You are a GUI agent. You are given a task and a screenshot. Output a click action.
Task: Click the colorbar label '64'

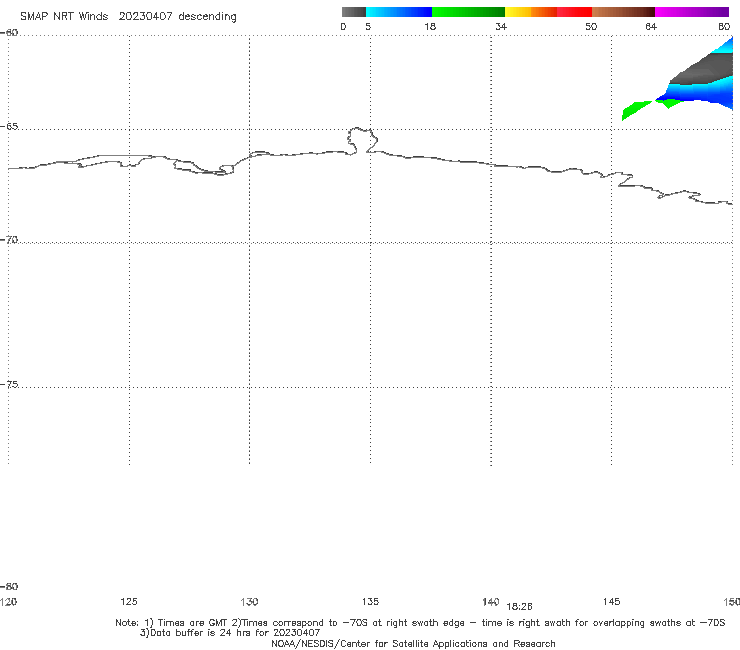651,27
